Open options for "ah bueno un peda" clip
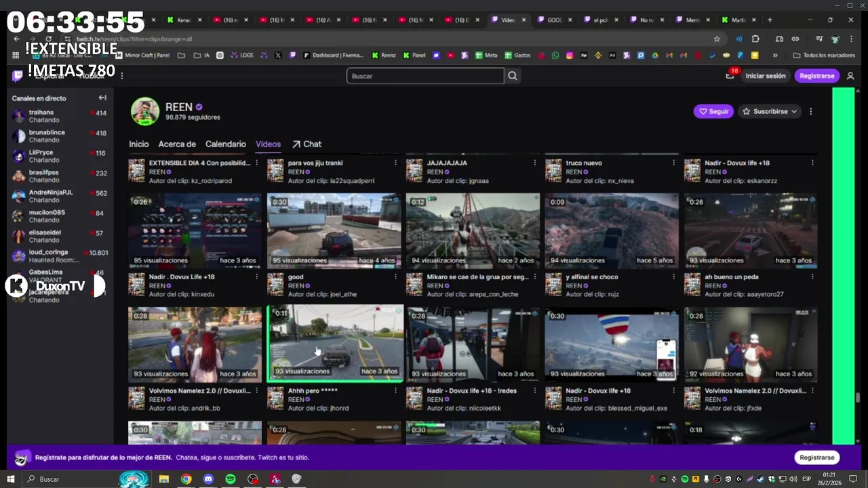 812,277
